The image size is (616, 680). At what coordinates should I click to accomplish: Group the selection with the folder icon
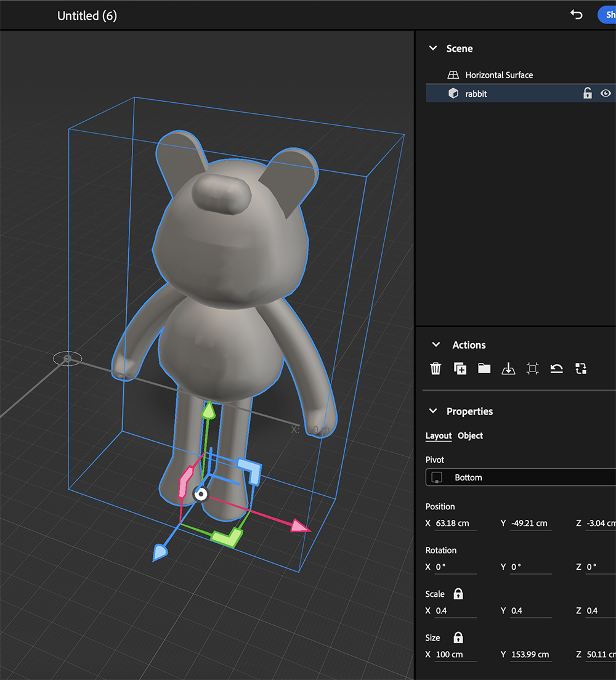point(484,368)
